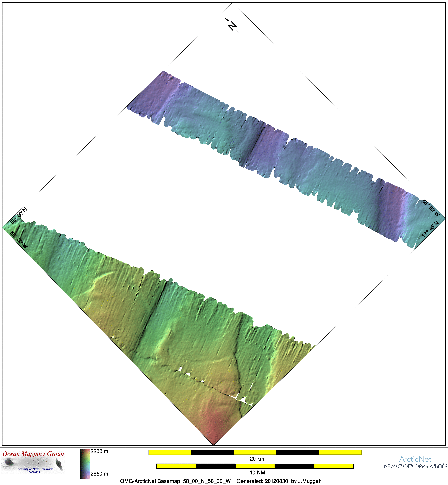
Task: Click the 57° 45' N coordinate label
Action: point(430,229)
